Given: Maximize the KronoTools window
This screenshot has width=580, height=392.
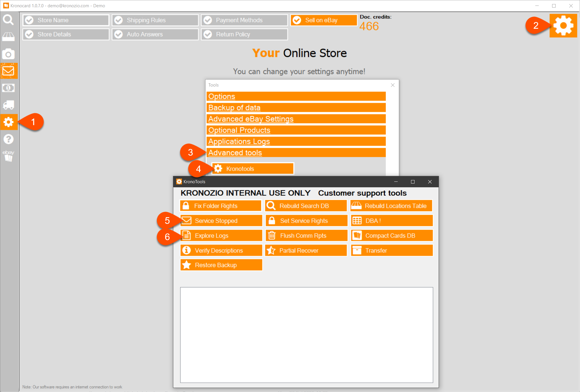Looking at the screenshot, I should 413,182.
